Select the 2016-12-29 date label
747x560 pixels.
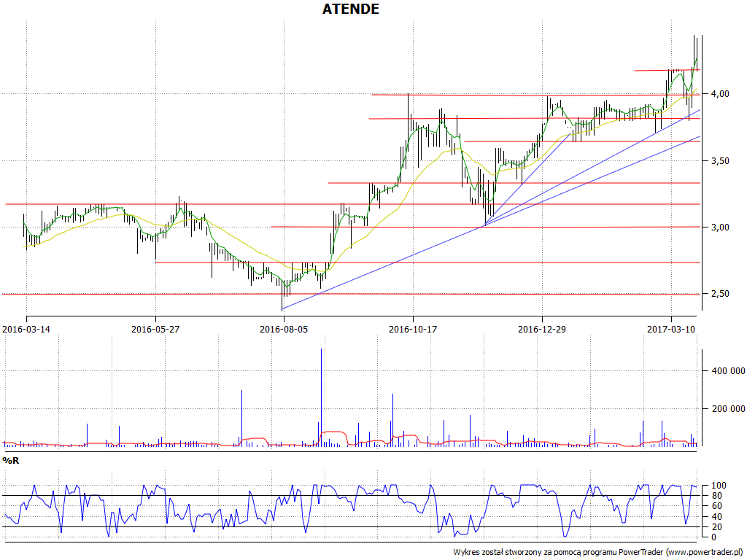pos(542,329)
